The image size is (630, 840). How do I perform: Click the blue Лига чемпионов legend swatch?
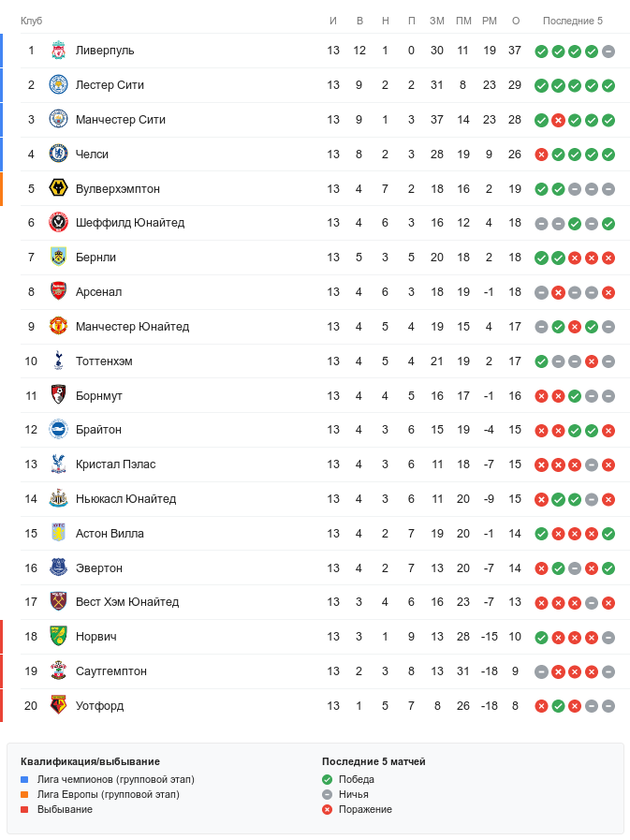coord(25,779)
